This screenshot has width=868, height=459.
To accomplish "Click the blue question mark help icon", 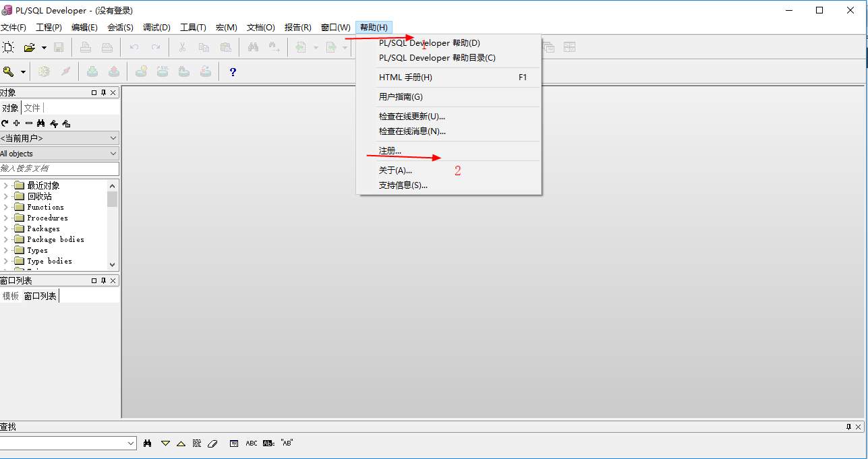I will point(233,71).
